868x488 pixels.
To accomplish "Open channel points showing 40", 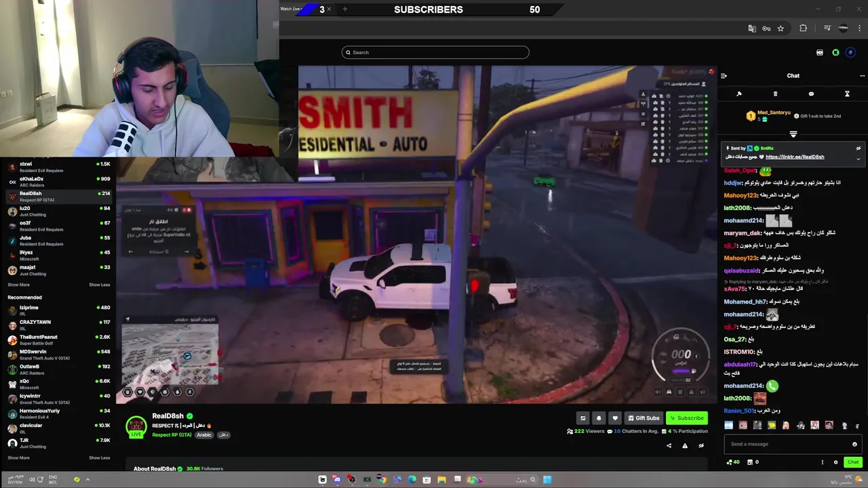I will (732, 462).
